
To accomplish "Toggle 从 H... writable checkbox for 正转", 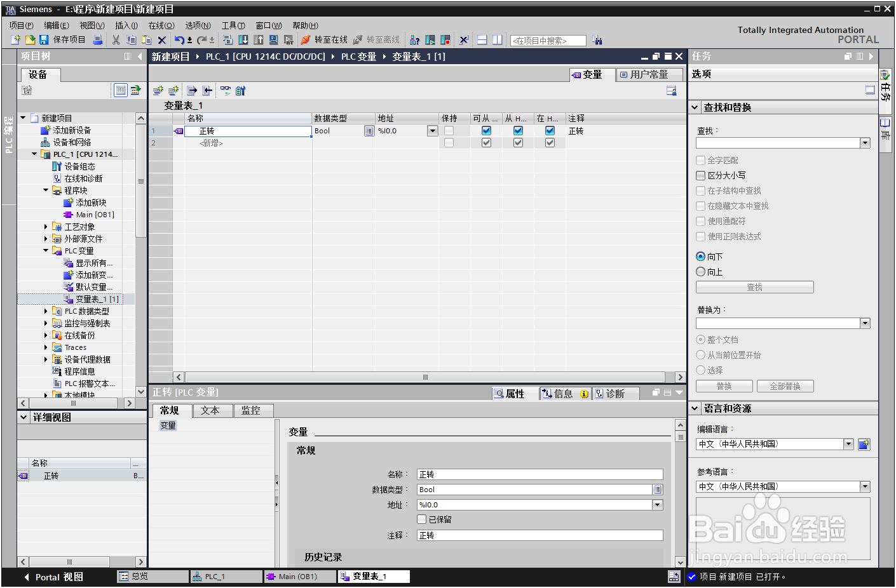I will pyautogui.click(x=518, y=131).
